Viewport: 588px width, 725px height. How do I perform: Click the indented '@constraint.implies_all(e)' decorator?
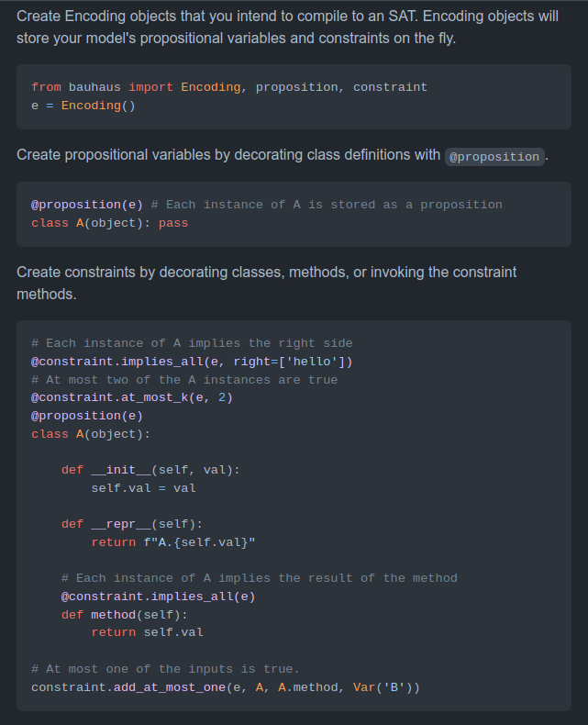click(x=158, y=597)
